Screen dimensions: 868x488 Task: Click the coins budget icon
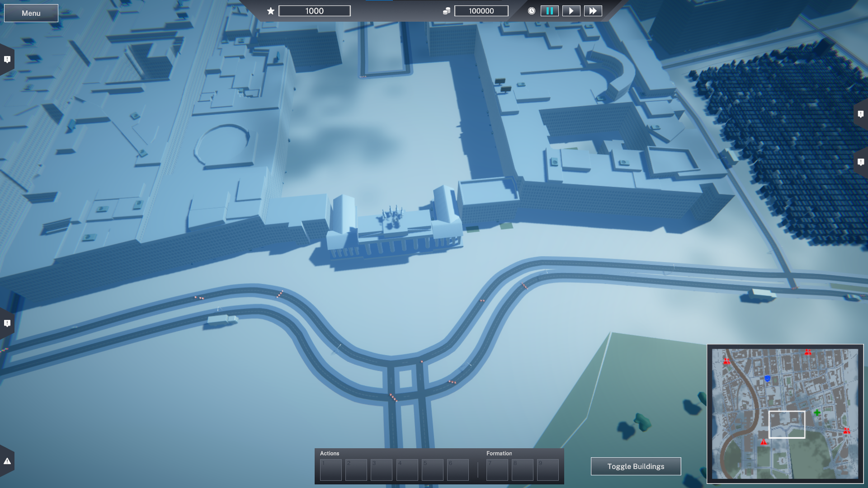pos(446,11)
